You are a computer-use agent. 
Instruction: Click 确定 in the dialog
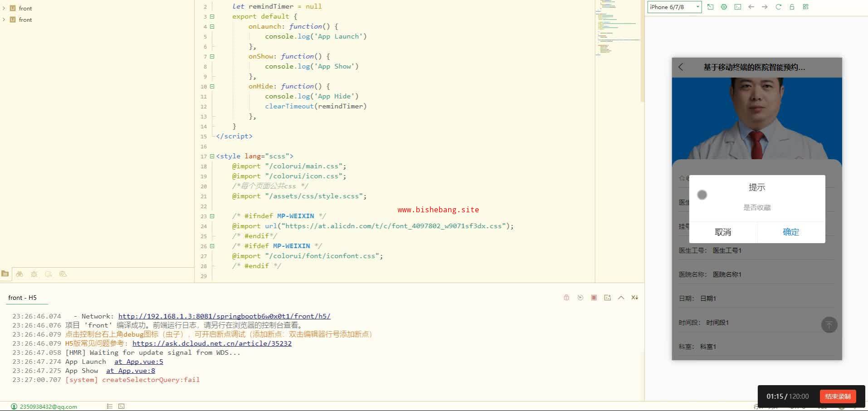pyautogui.click(x=790, y=232)
